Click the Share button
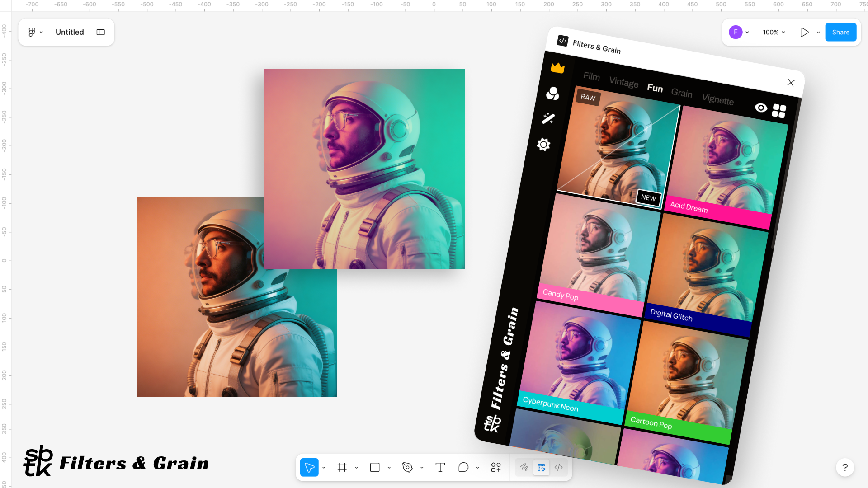The height and width of the screenshot is (488, 868). [x=841, y=32]
